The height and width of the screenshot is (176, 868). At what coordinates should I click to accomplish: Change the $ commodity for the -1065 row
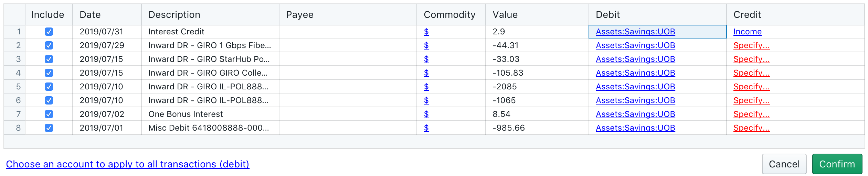tap(426, 100)
